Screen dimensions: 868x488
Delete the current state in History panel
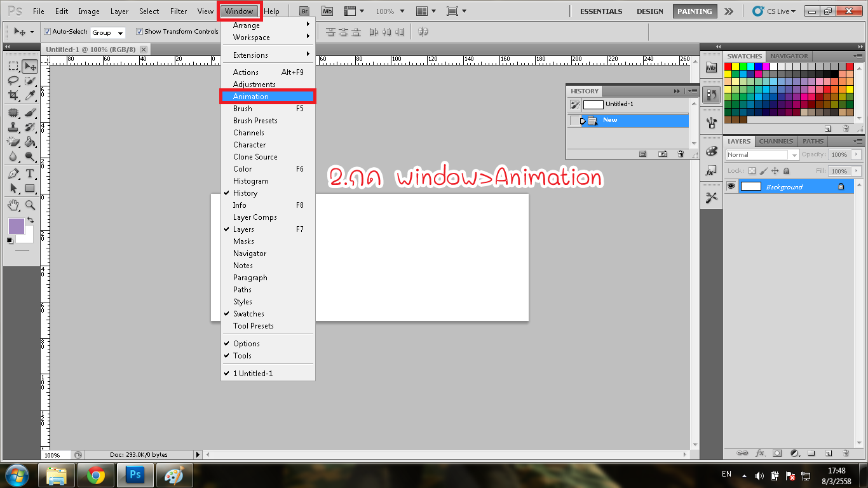(681, 154)
